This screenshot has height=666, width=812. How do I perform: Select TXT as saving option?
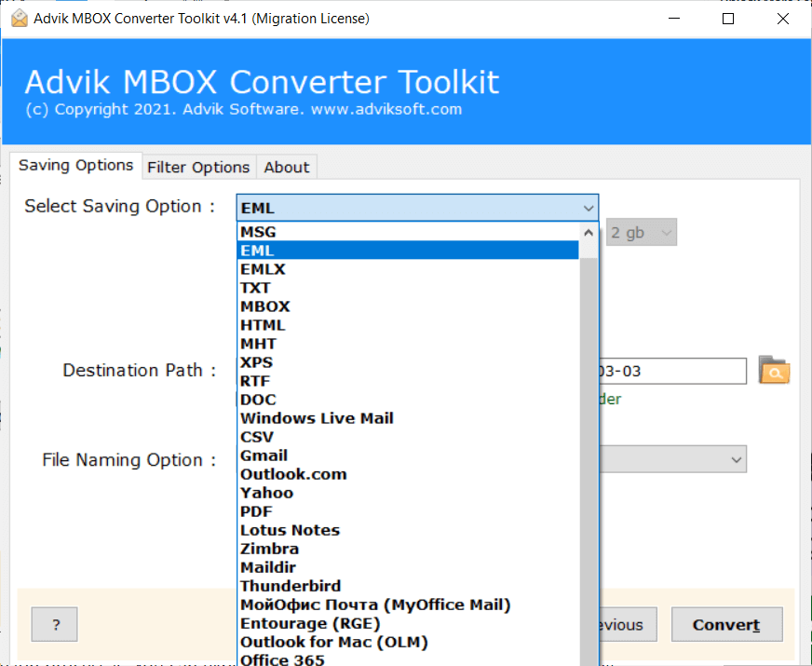click(408, 288)
